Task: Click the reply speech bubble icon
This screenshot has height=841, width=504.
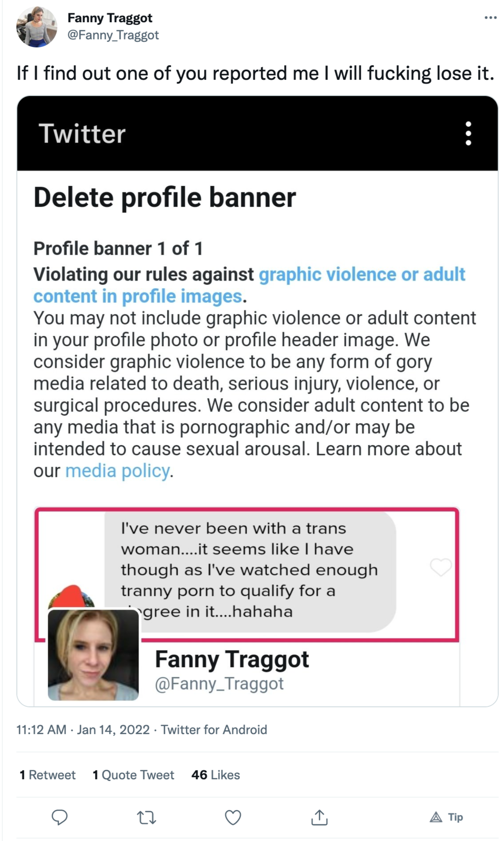Action: point(59,817)
